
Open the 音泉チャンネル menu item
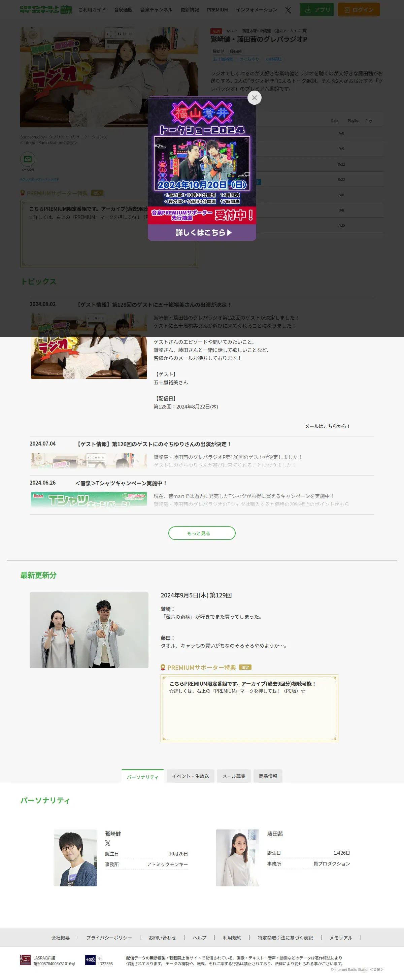(156, 10)
